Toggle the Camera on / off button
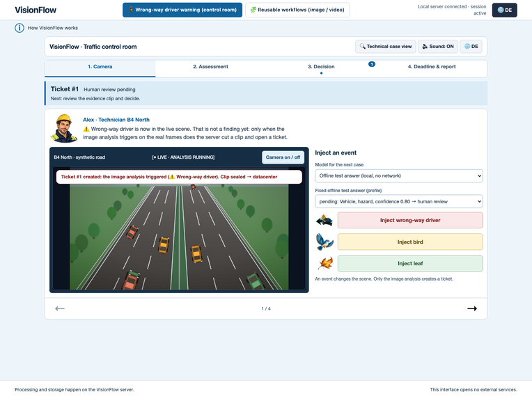 (x=283, y=157)
